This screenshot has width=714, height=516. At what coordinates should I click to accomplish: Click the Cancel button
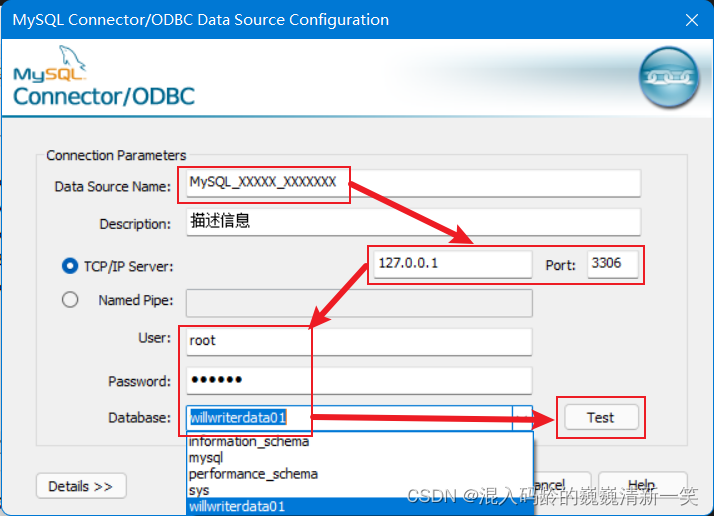[562, 484]
